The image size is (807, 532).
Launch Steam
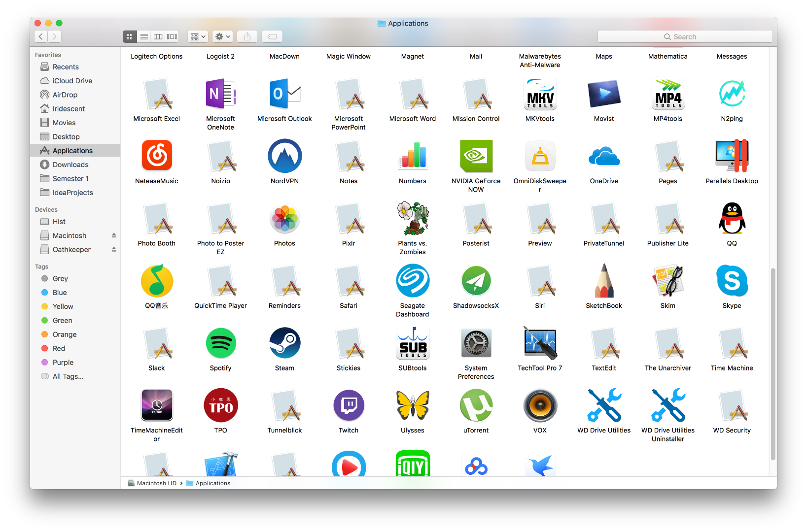pos(284,343)
